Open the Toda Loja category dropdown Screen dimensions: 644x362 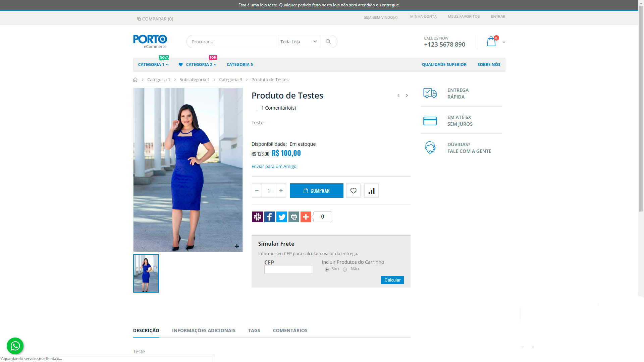point(298,42)
